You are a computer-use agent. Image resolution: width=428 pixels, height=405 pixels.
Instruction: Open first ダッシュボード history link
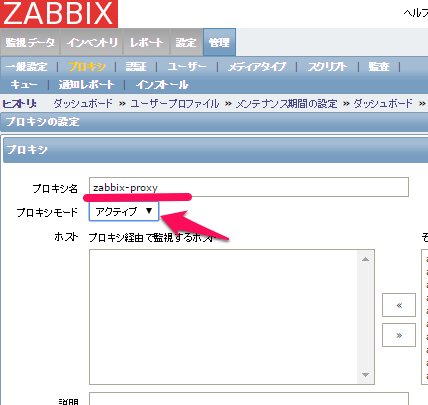pos(83,103)
